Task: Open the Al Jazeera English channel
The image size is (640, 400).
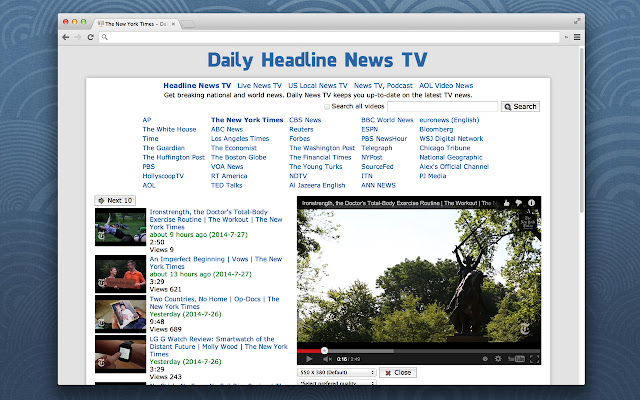Action: point(317,185)
